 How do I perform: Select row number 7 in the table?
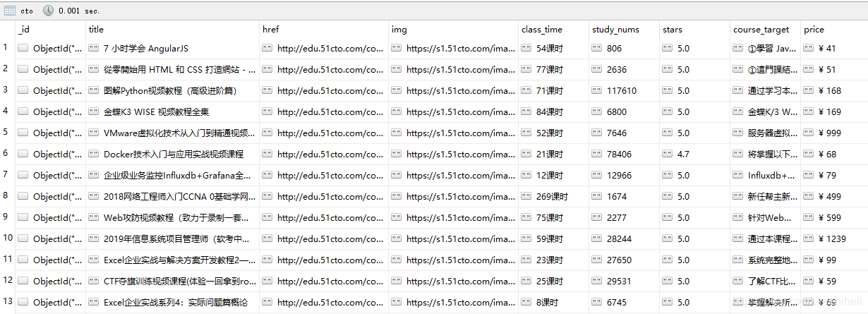pos(6,174)
